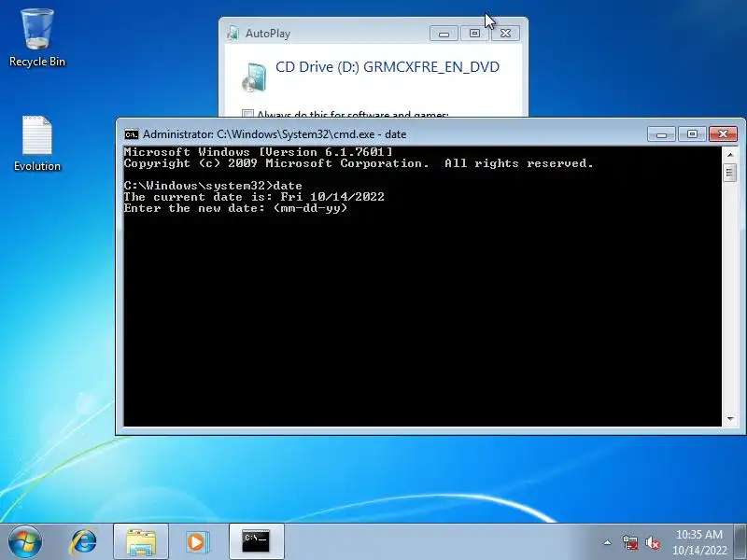The image size is (747, 560).
Task: Open the network status tray icon
Action: point(629,542)
